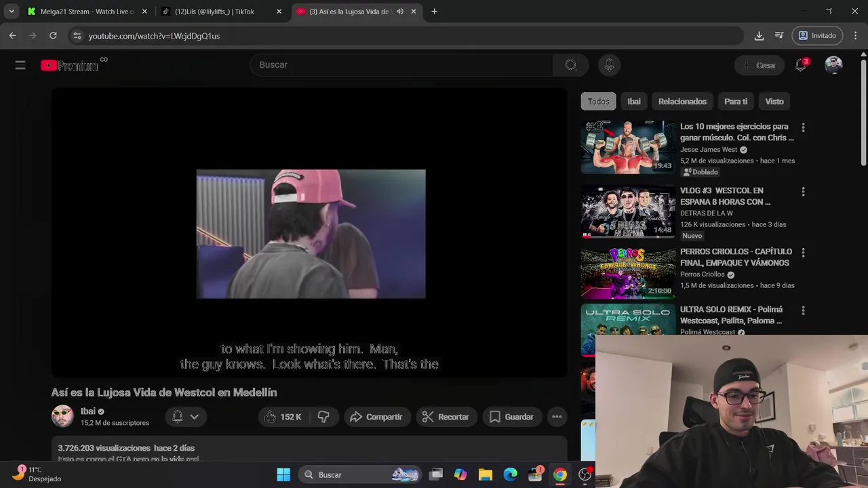868x488 pixels.
Task: Select the Para ti filter chip
Action: tap(736, 102)
